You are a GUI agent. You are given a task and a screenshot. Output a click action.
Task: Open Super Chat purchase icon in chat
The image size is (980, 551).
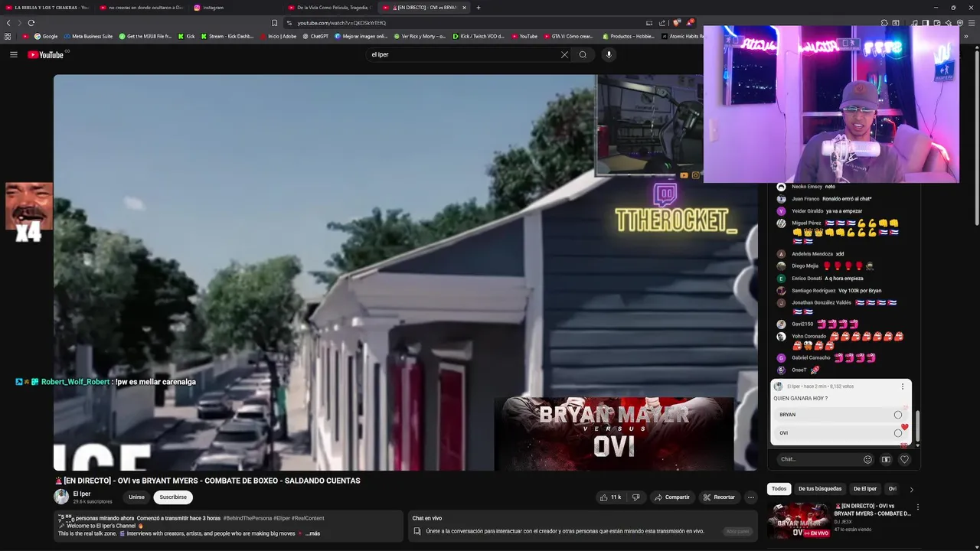pos(886,459)
